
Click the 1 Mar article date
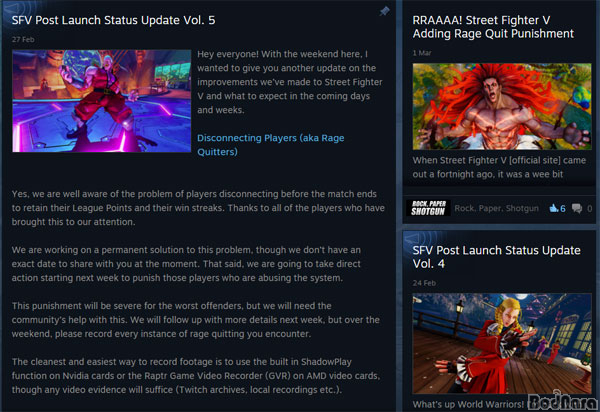(422, 53)
